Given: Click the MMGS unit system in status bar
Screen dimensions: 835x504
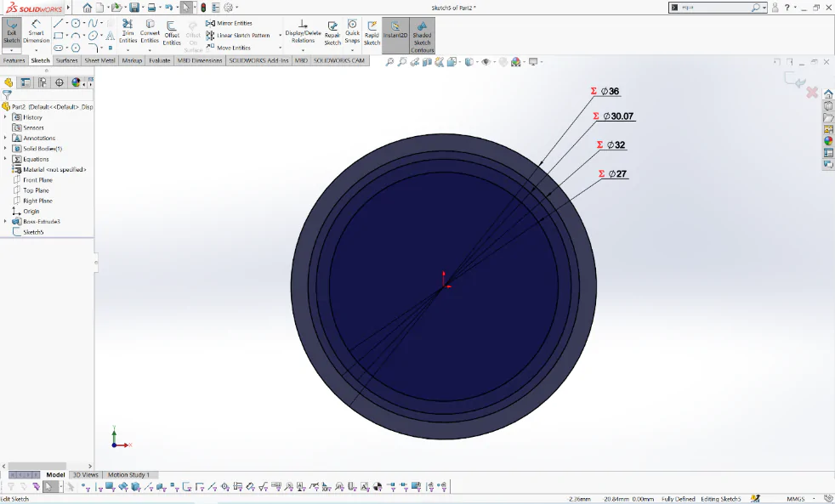Looking at the screenshot, I should (796, 499).
